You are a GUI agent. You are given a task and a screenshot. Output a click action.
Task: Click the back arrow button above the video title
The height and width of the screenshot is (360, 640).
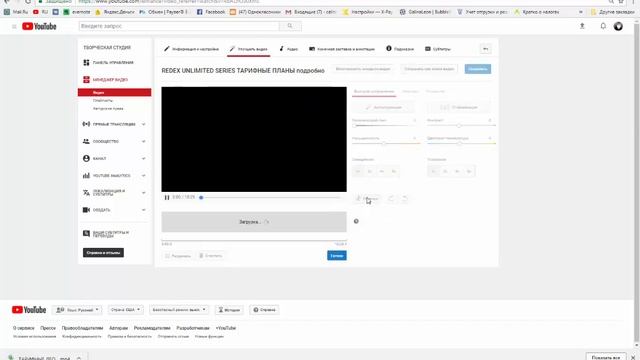[x=485, y=49]
